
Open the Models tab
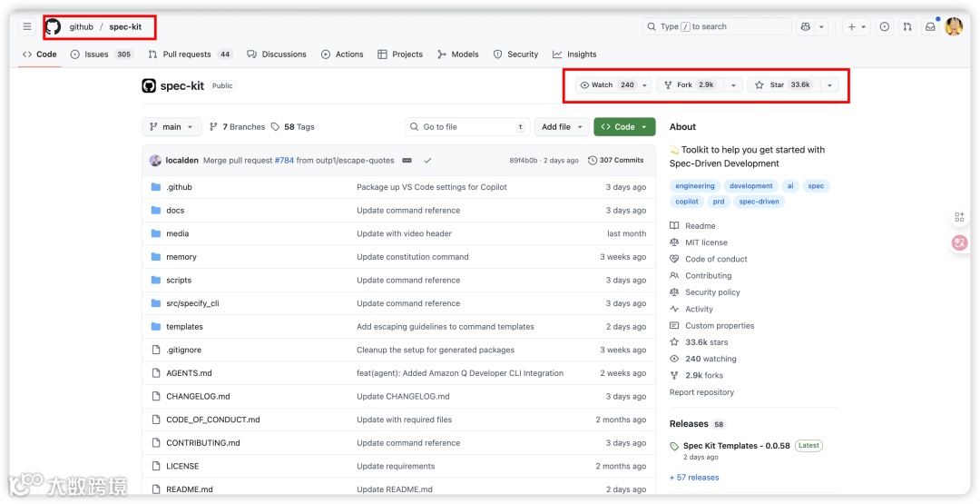pos(458,54)
